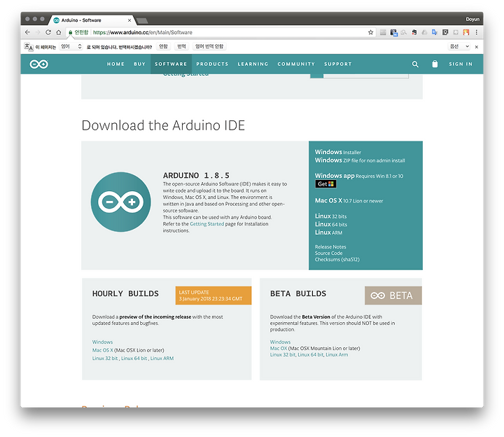Click the Get Windows Store badge

coord(325,184)
